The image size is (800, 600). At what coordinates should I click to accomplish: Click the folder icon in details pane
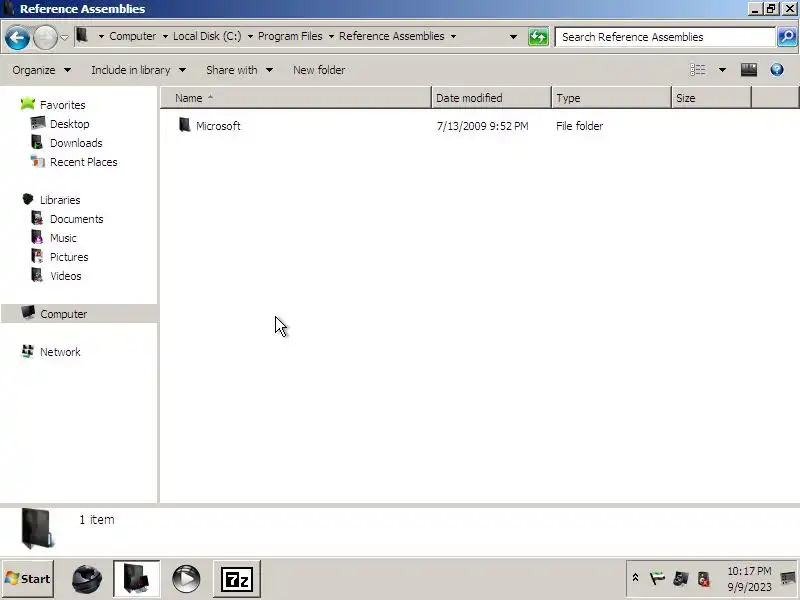(x=37, y=529)
